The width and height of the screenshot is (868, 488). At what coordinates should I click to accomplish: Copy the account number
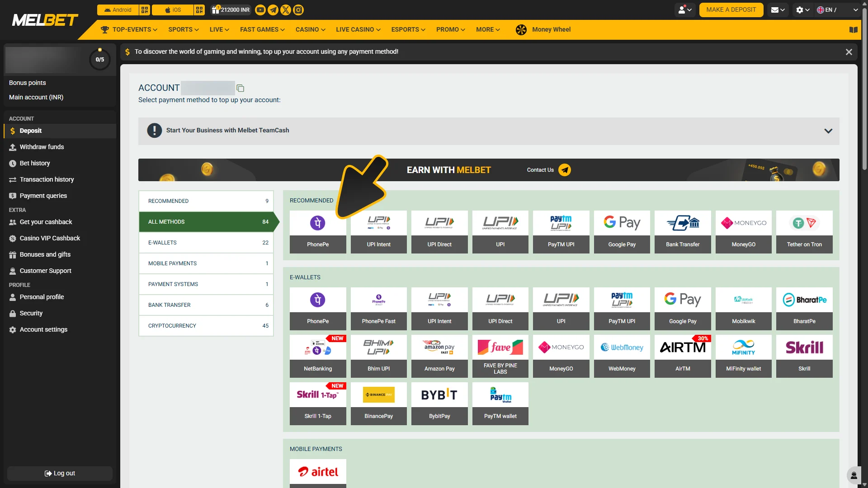[x=241, y=88]
